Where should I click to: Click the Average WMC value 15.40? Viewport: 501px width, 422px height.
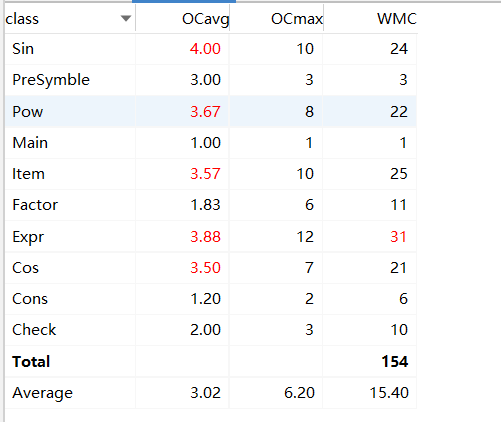[x=389, y=393]
